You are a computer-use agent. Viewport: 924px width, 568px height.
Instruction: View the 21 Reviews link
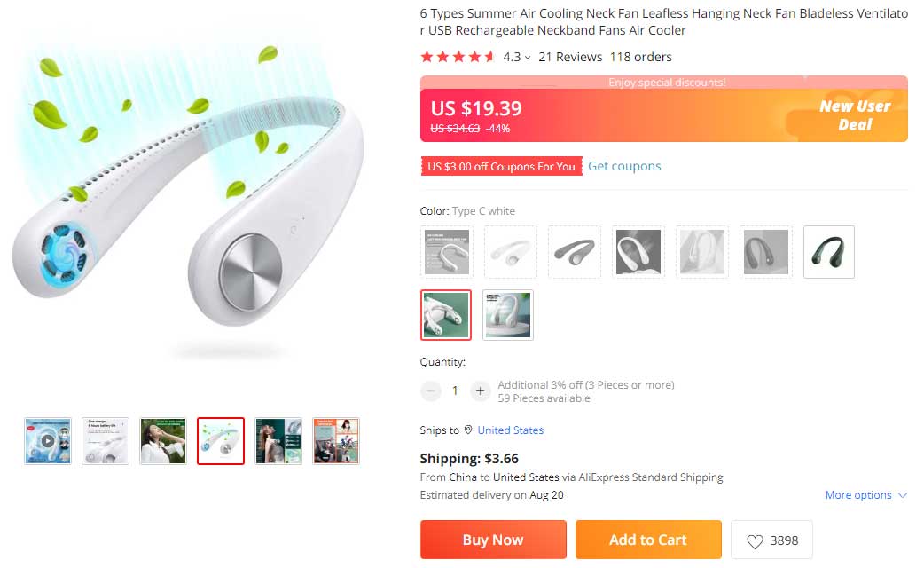(570, 57)
